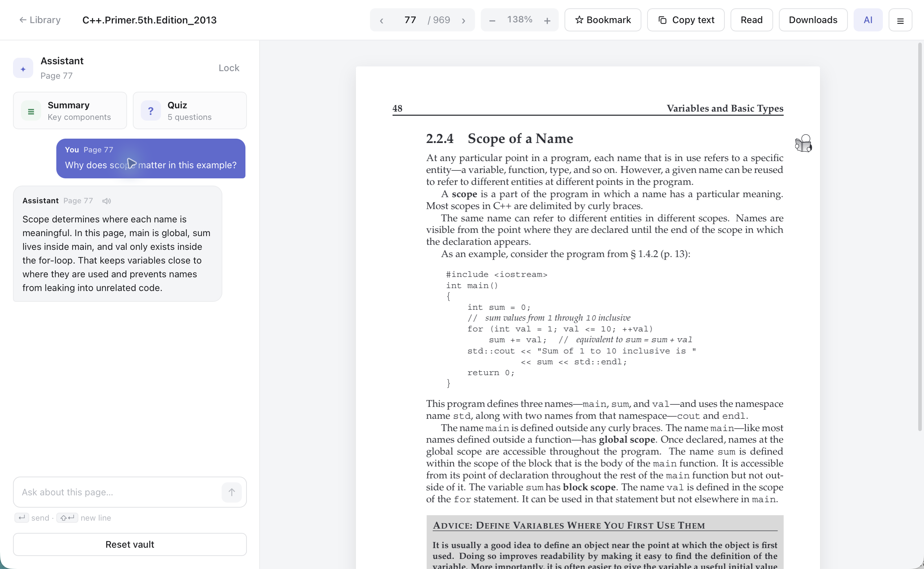Click the document title C++.Primer.5th.Edition_2013
Viewport: 924px width, 569px height.
pyautogui.click(x=149, y=20)
